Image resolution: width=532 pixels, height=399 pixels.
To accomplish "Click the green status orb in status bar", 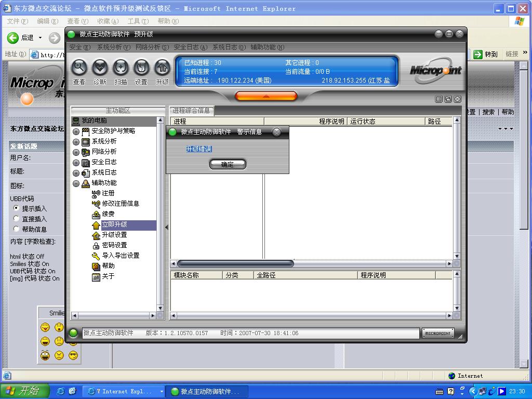I will (73, 333).
